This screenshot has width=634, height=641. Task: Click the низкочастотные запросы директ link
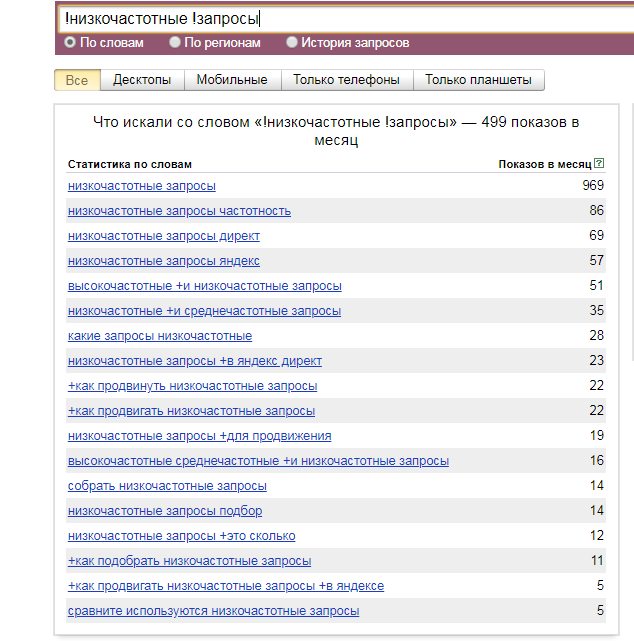[164, 236]
